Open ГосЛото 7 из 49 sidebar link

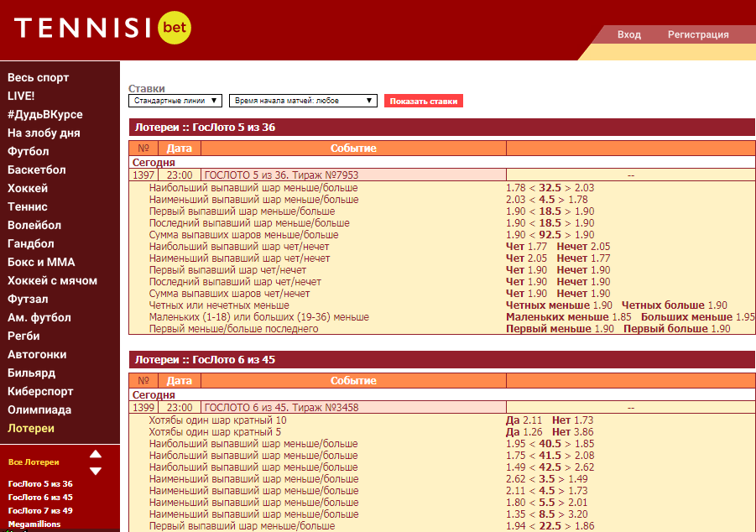[40, 511]
